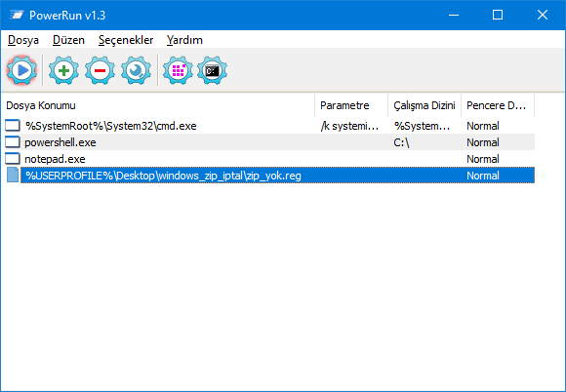Open the Seçenekler menu
This screenshot has width=566, height=392.
pos(126,40)
